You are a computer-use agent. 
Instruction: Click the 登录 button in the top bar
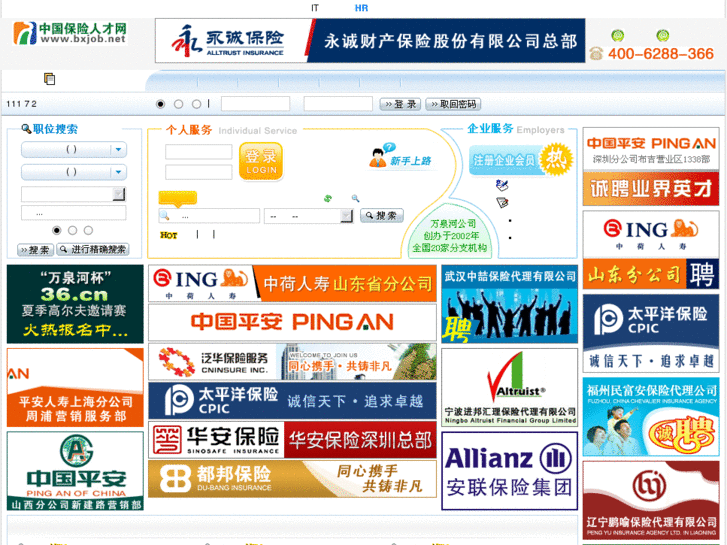tap(400, 104)
